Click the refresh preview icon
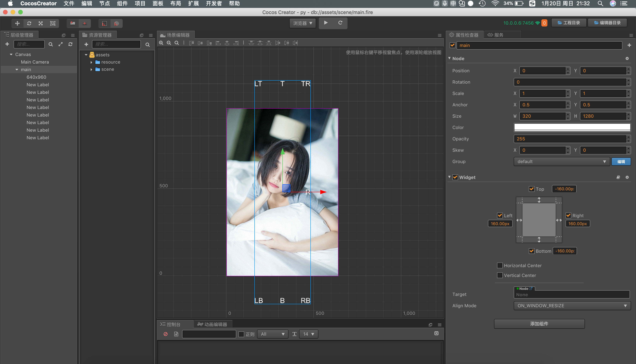The width and height of the screenshot is (636, 364). click(340, 23)
